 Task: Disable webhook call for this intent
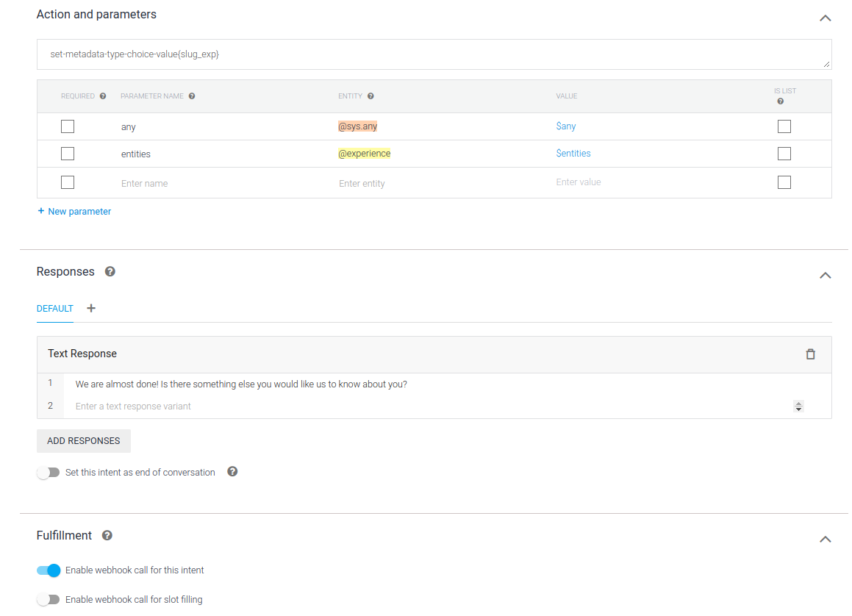point(49,570)
